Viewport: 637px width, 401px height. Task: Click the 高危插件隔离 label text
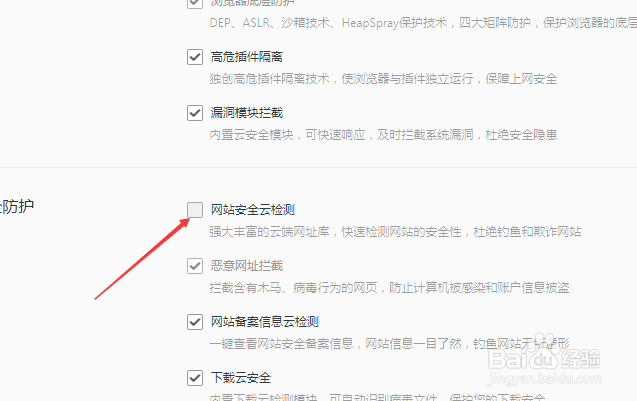[x=247, y=57]
